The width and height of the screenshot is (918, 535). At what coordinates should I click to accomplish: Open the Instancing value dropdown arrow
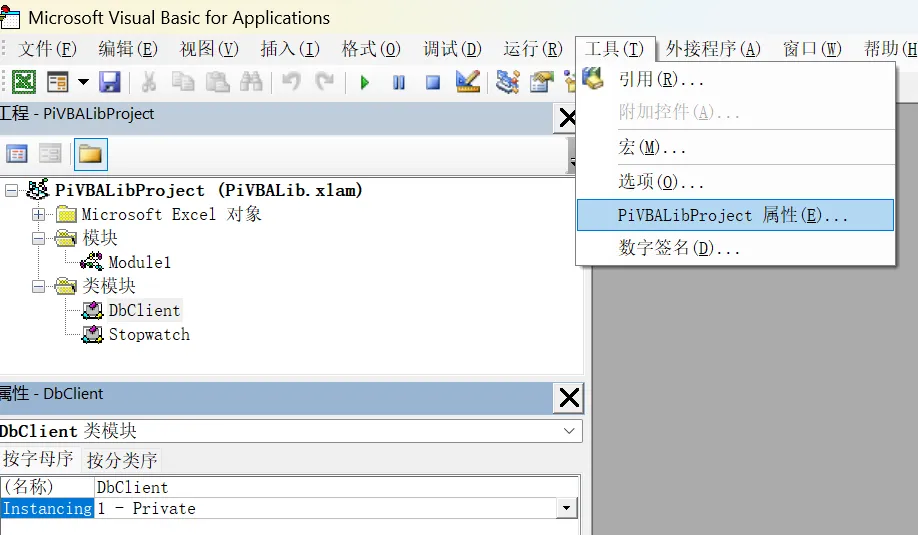click(566, 508)
